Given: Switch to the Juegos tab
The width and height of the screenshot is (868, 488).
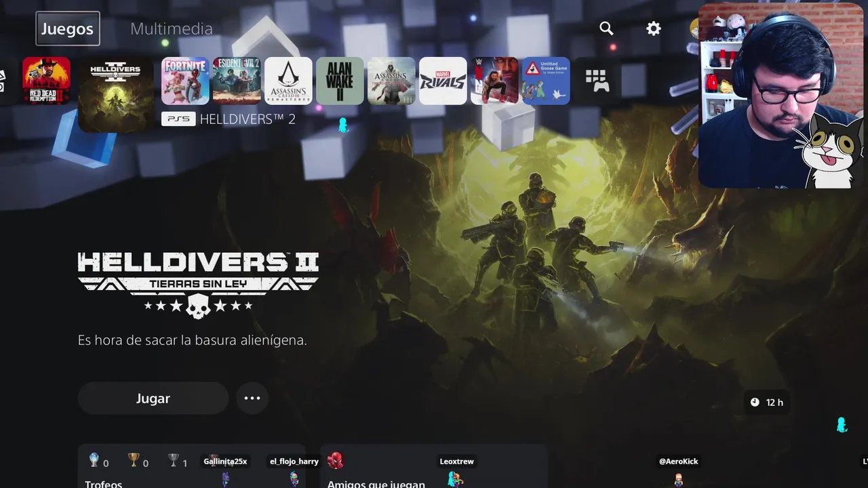Looking at the screenshot, I should (67, 28).
